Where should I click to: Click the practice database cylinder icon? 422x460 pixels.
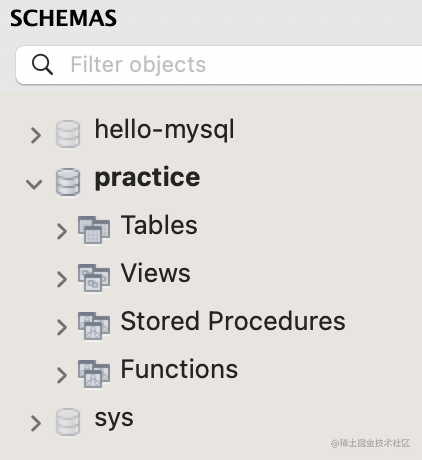pos(68,182)
